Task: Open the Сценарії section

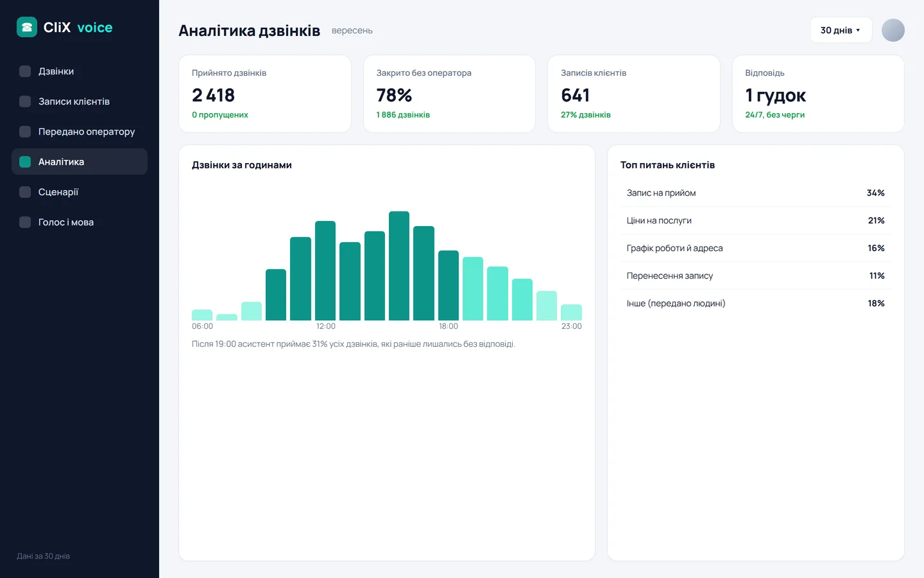Action: point(80,192)
